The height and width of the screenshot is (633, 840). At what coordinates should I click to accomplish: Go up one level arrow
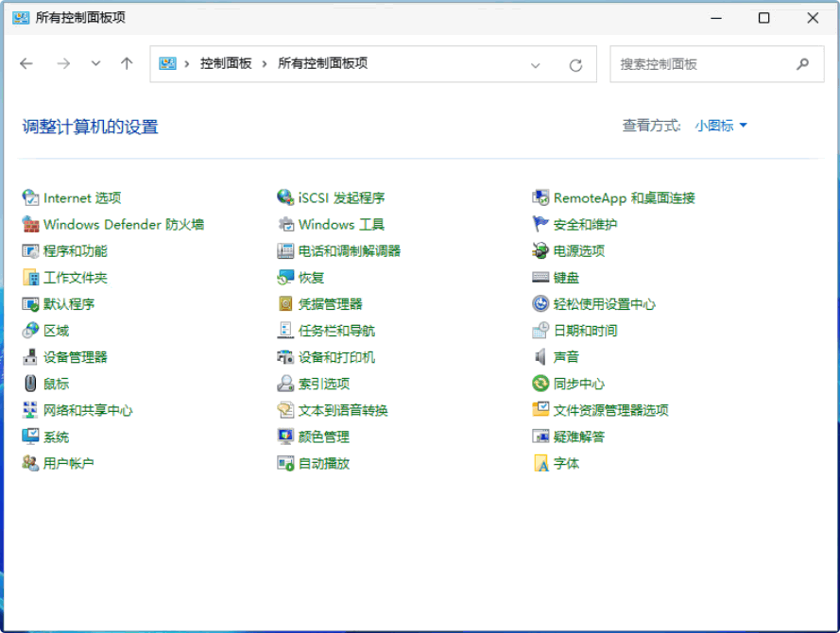point(127,63)
